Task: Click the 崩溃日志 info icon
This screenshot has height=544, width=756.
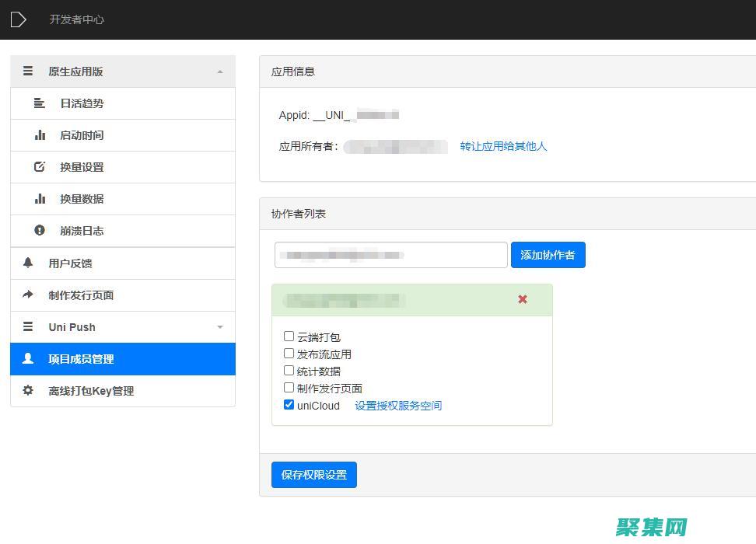Action: [40, 230]
